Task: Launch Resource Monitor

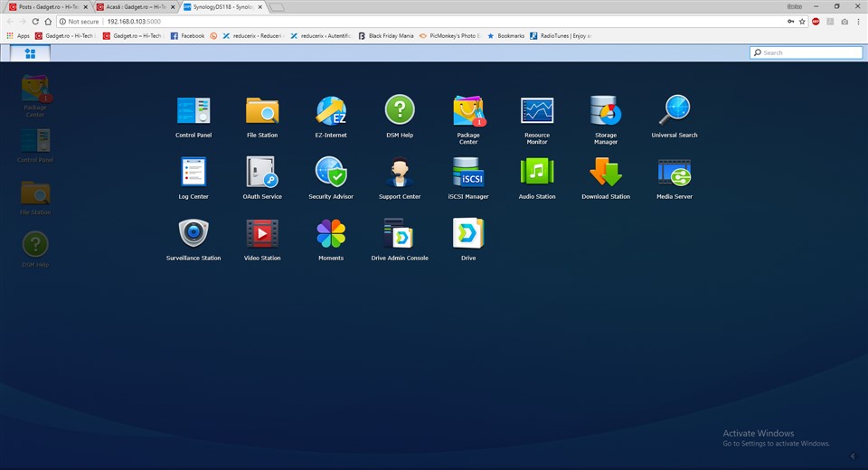Action: point(537,111)
